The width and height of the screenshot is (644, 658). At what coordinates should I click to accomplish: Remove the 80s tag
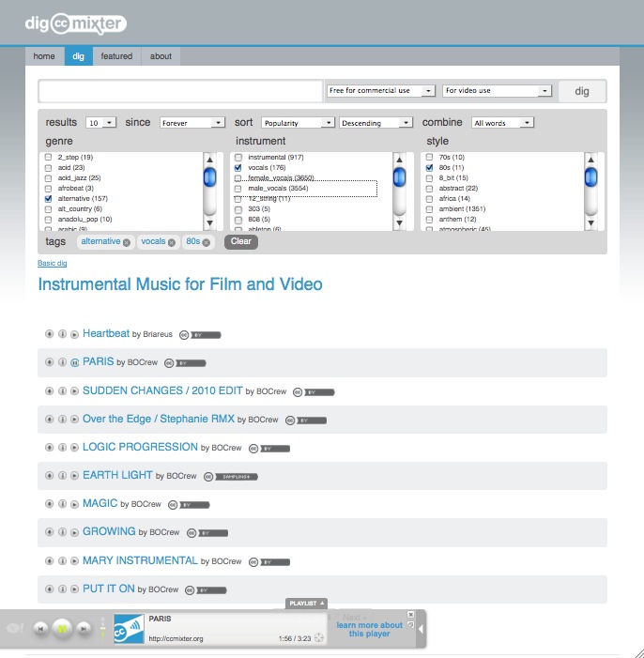pyautogui.click(x=207, y=242)
